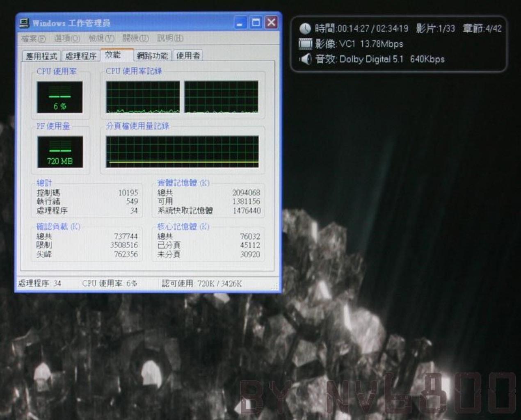Click the 限制 value 3508516
The width and height of the screenshot is (521, 420).
pyautogui.click(x=124, y=245)
